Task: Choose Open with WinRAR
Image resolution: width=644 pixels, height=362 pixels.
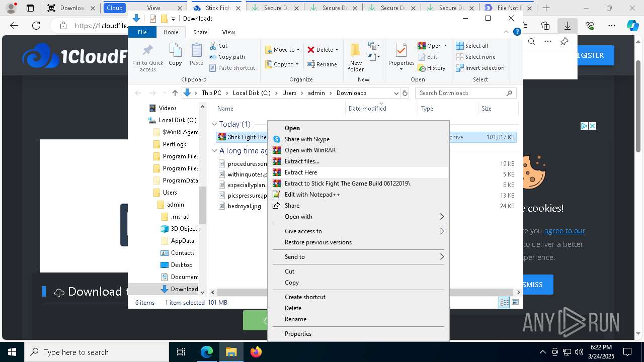Action: click(358, 150)
